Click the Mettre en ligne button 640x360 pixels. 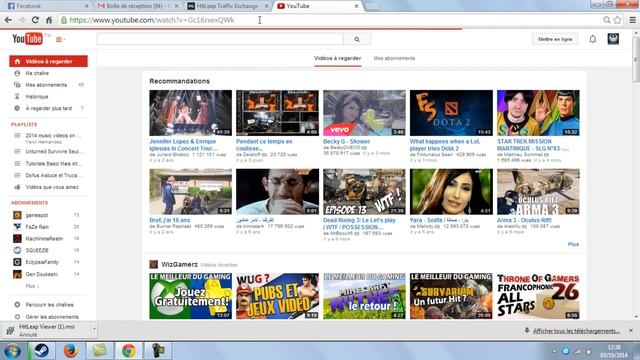point(555,39)
